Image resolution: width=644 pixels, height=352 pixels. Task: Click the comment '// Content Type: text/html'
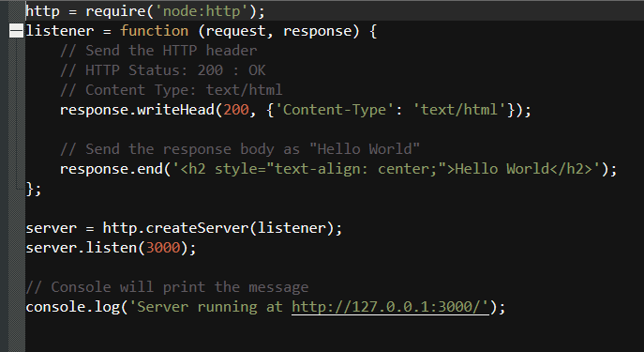[x=172, y=90]
